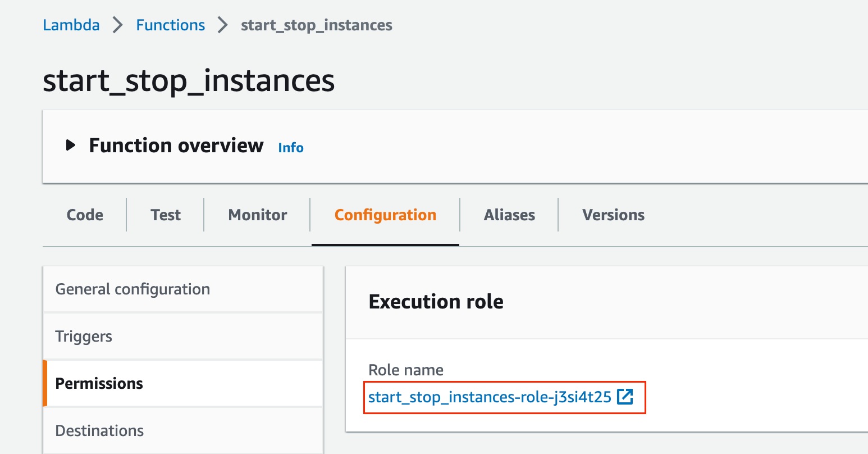Open the start_stop_instances-role-j3si4t25 role link
The image size is (868, 454).
490,397
